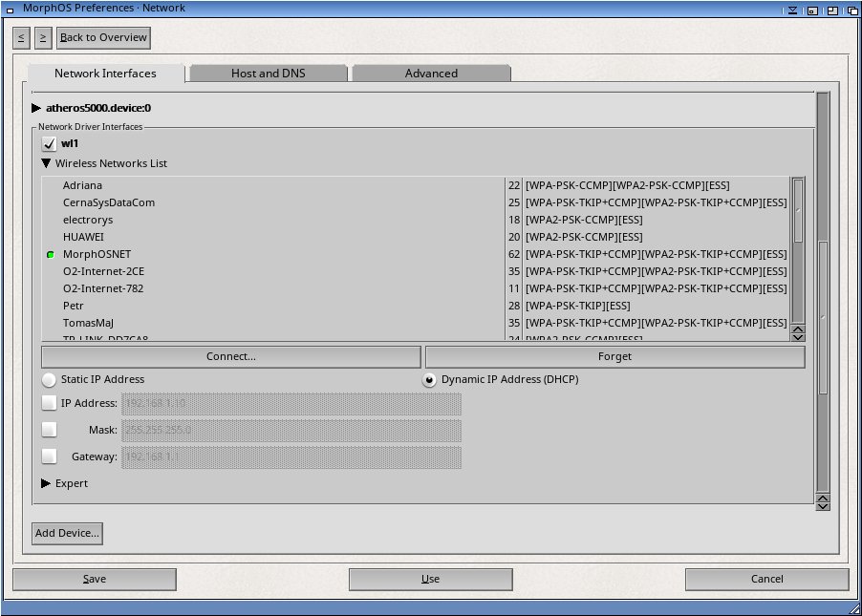The height and width of the screenshot is (616, 862).
Task: Click the green connected indicator beside MorphOSNET
Action: (50, 255)
